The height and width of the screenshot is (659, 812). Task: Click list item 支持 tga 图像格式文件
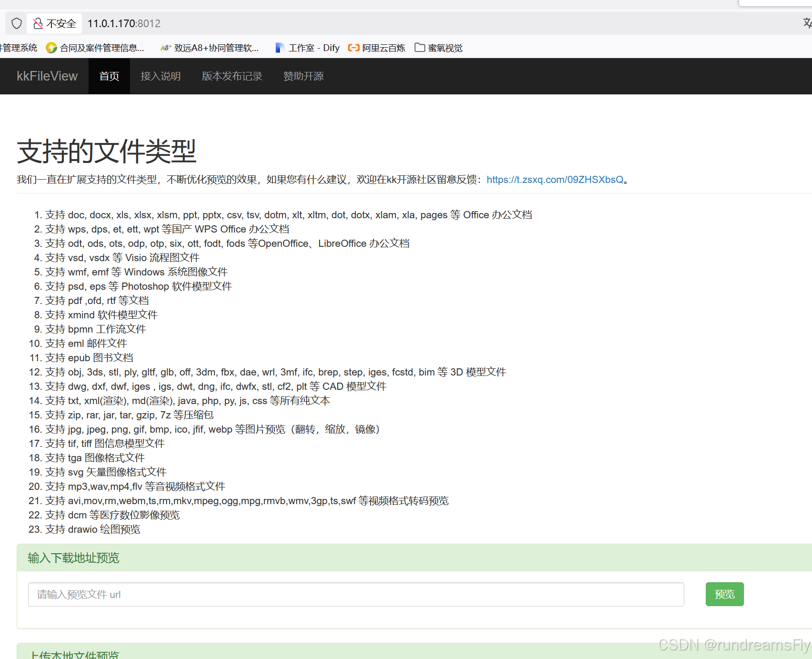click(95, 458)
